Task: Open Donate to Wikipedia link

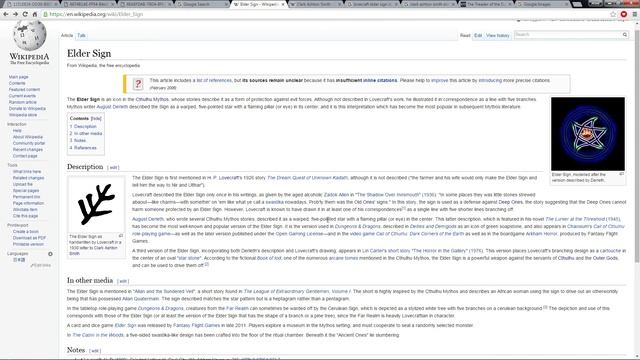Action: point(27,109)
